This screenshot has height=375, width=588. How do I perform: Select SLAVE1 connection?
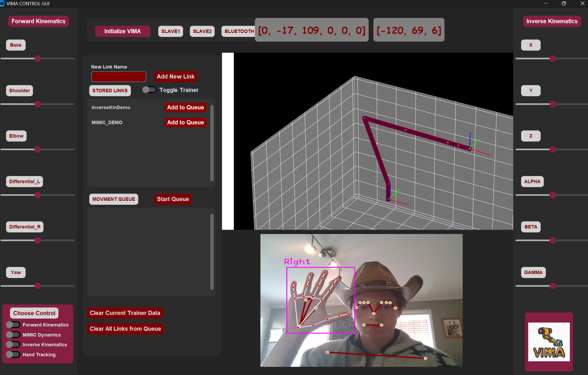pyautogui.click(x=170, y=31)
